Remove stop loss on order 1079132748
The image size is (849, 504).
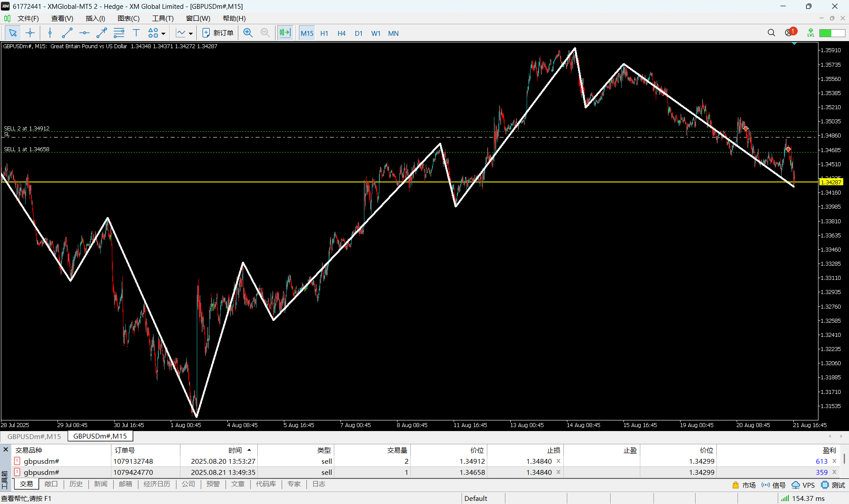(558, 461)
